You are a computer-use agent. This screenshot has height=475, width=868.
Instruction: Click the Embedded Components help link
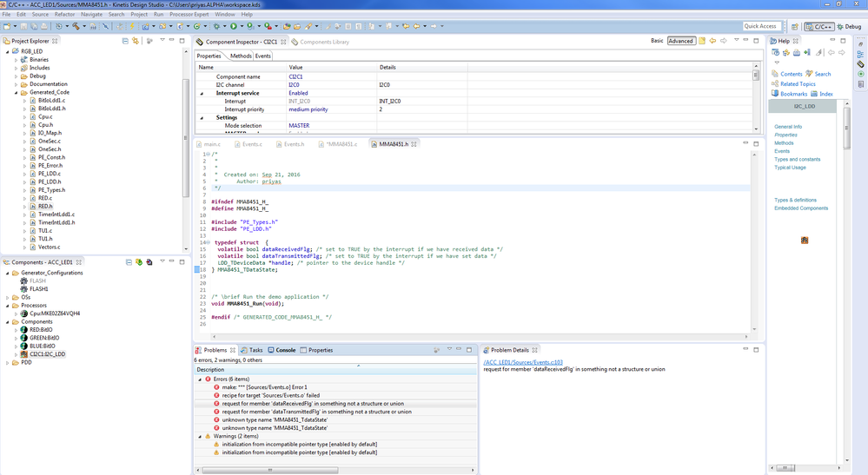801,208
